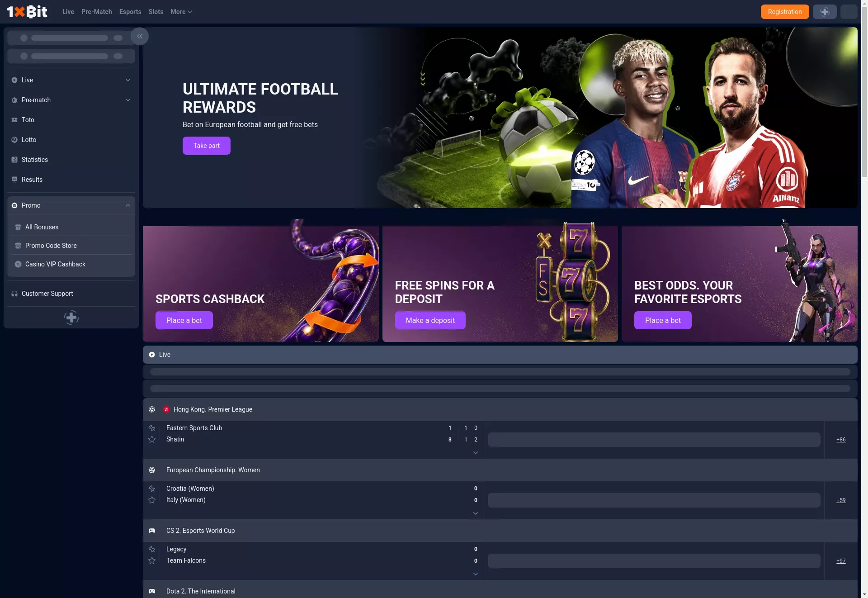Click the volleyball icon for European Championship Women

(152, 470)
